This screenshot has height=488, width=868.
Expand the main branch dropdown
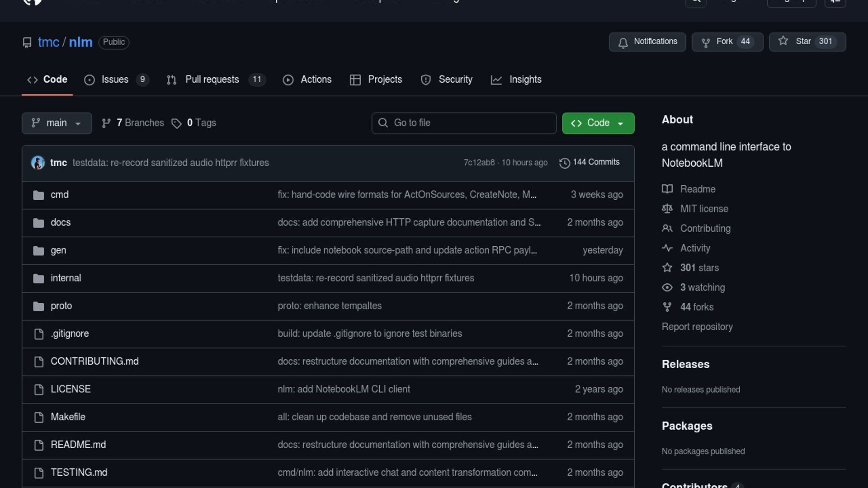[x=57, y=123]
